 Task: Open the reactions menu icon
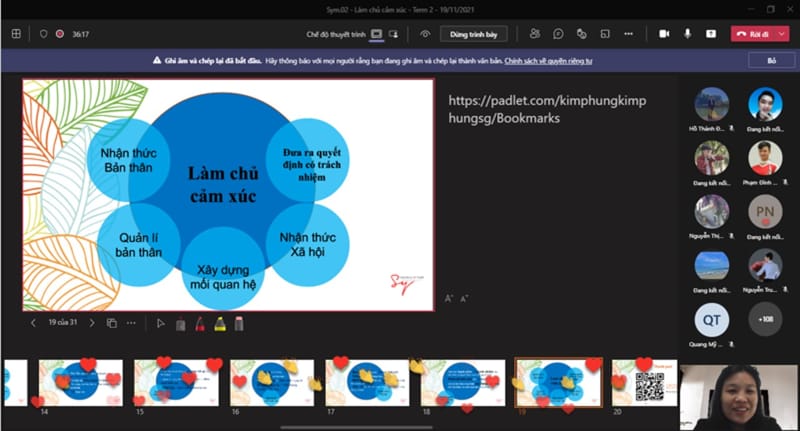583,34
